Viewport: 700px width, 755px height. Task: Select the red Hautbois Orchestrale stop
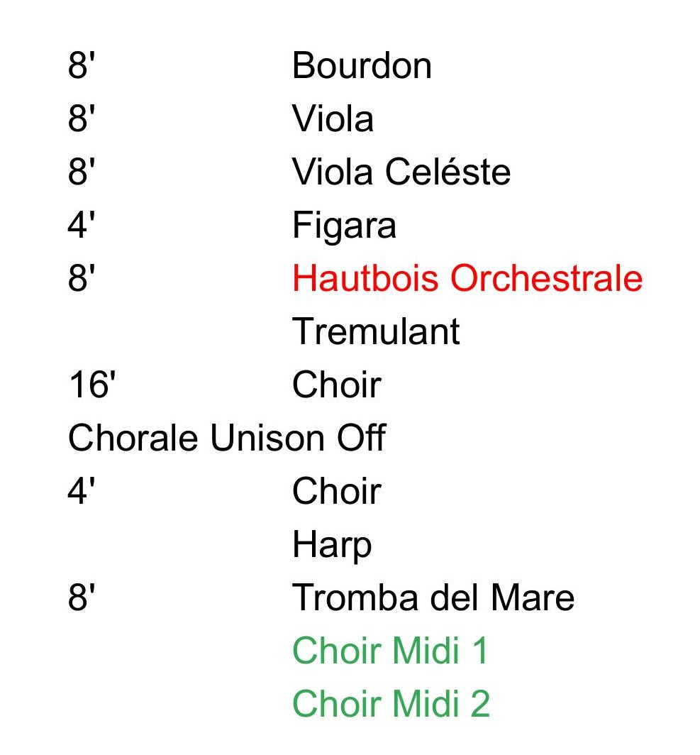[x=467, y=279]
